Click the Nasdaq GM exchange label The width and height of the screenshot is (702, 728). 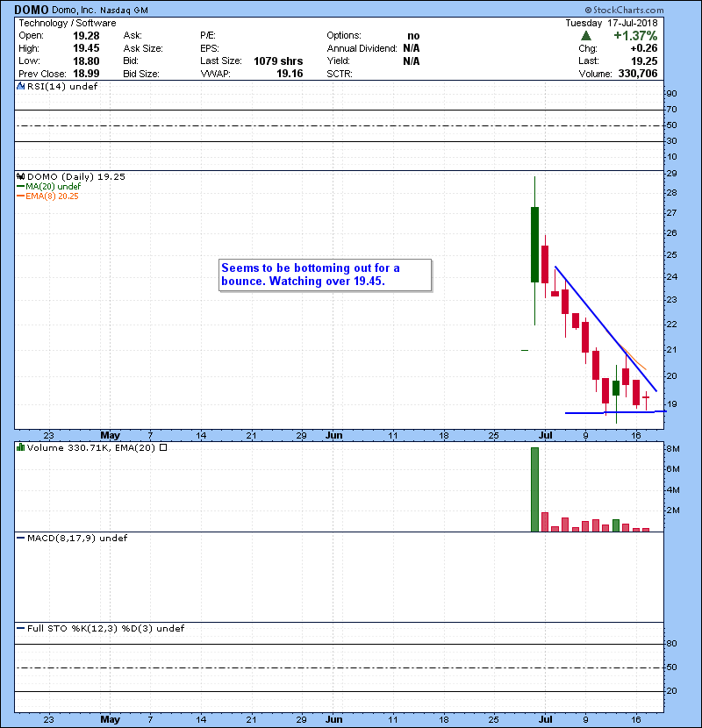(x=124, y=11)
